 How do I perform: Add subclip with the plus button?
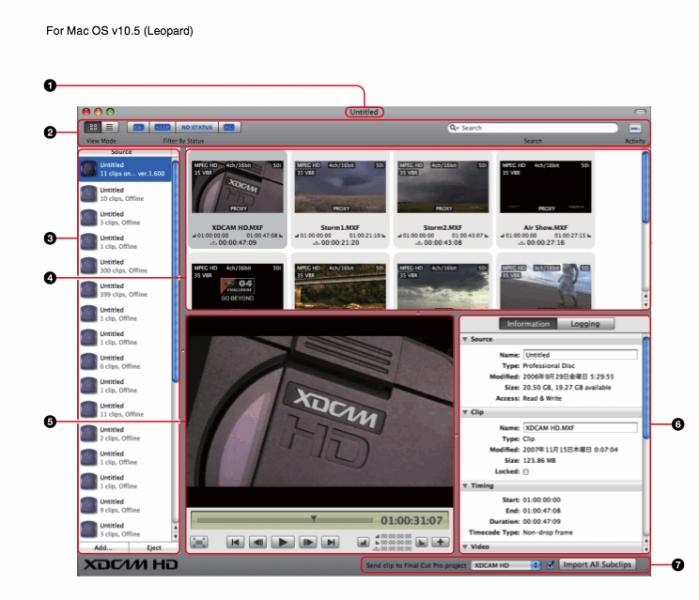coord(440,542)
